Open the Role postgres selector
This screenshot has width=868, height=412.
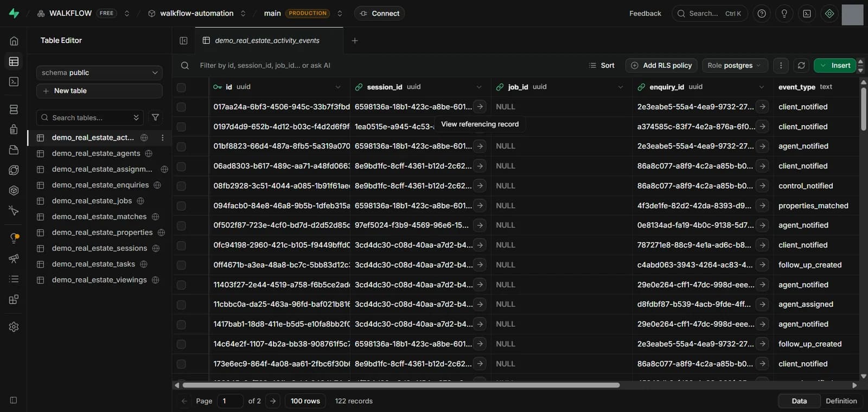click(735, 66)
